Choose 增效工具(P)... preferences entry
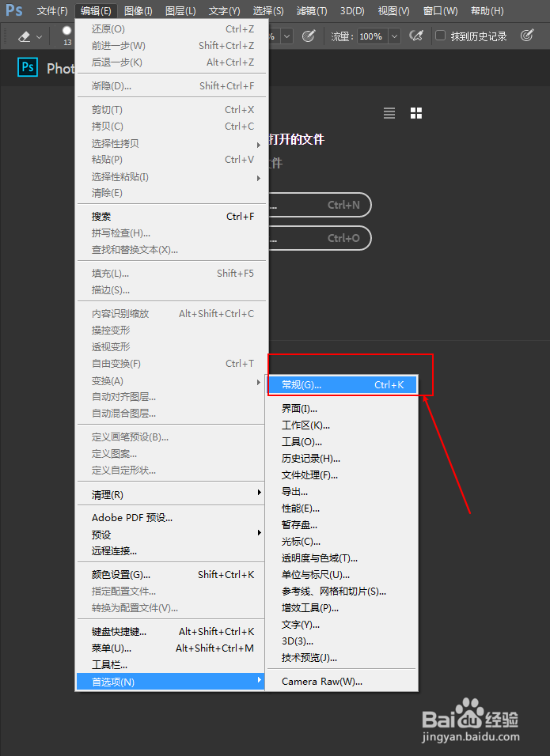Viewport: 550px width, 756px height. [343, 608]
